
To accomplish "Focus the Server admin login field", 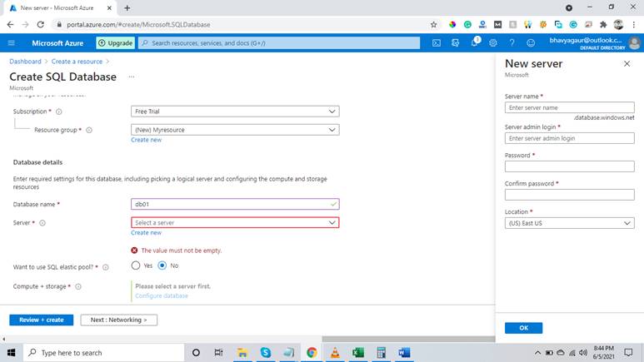I will (569, 138).
